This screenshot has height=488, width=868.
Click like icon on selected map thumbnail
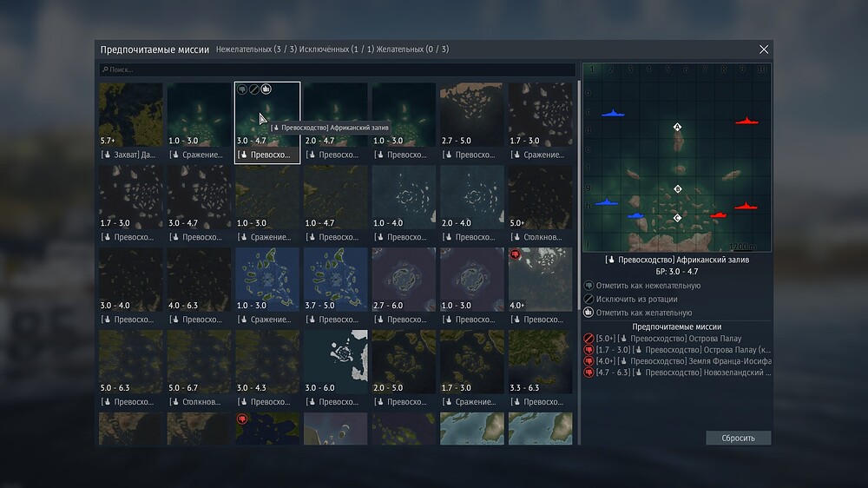(266, 89)
